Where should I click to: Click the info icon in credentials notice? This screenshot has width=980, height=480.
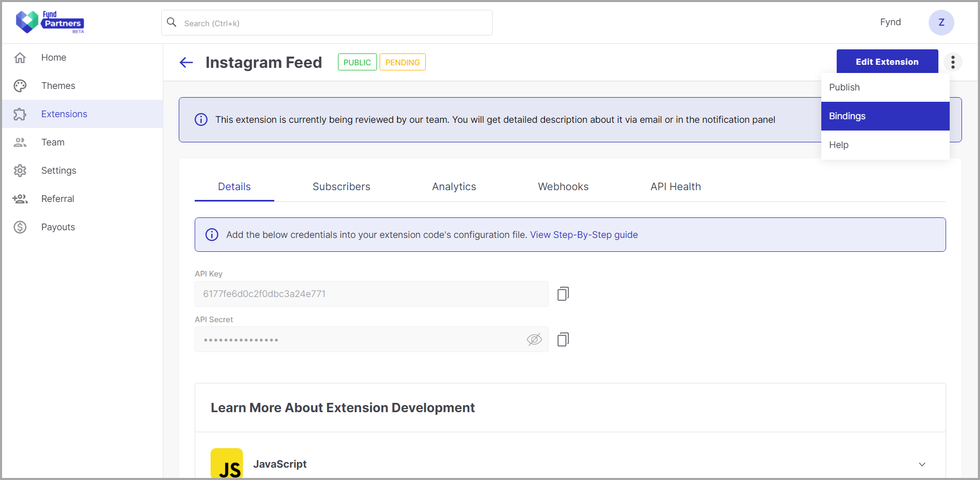[x=212, y=235]
